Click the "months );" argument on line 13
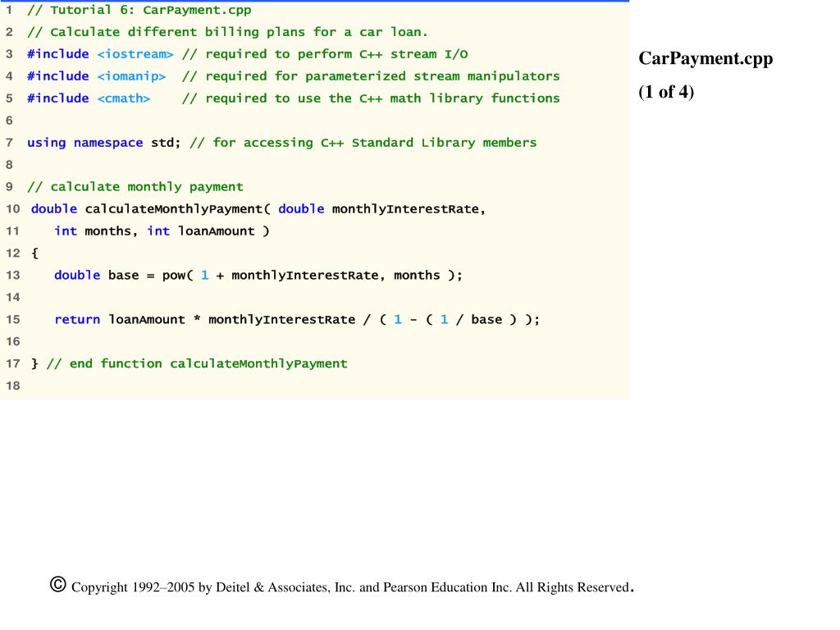The width and height of the screenshot is (840, 630). coord(428,276)
